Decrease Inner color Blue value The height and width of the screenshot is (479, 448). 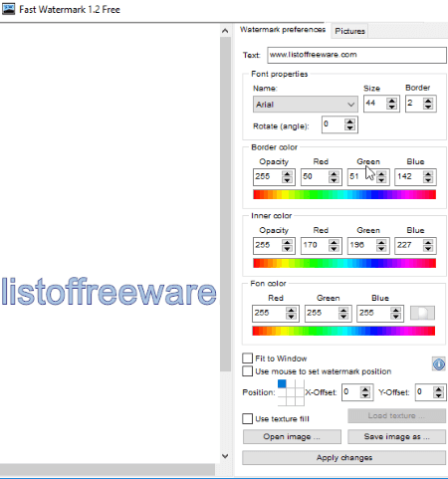(428, 248)
